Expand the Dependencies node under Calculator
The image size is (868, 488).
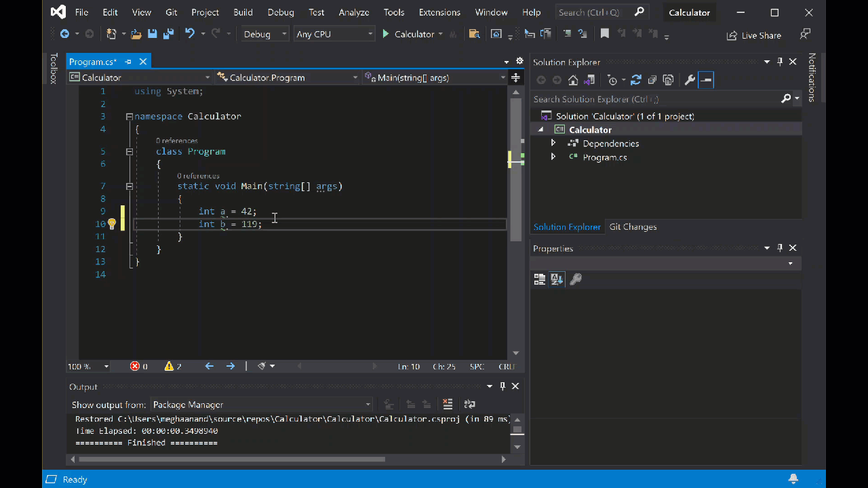pyautogui.click(x=553, y=143)
